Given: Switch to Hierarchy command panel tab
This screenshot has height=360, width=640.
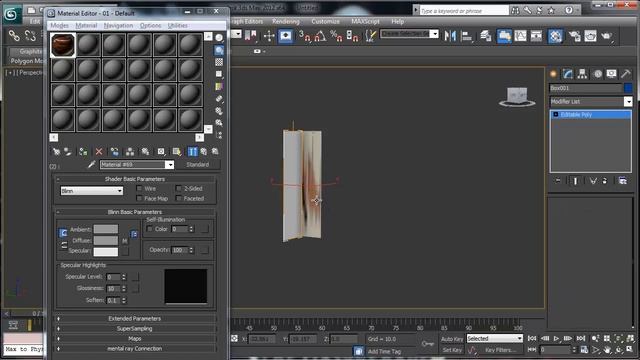Looking at the screenshot, I should click(x=582, y=74).
